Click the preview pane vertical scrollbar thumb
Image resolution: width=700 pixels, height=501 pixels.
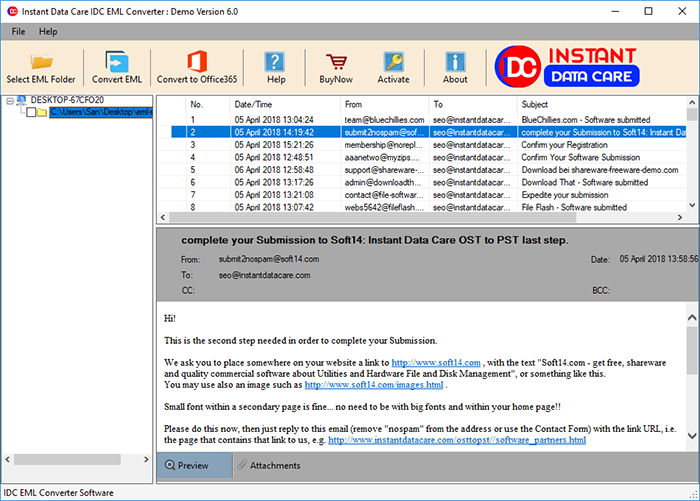(x=692, y=350)
